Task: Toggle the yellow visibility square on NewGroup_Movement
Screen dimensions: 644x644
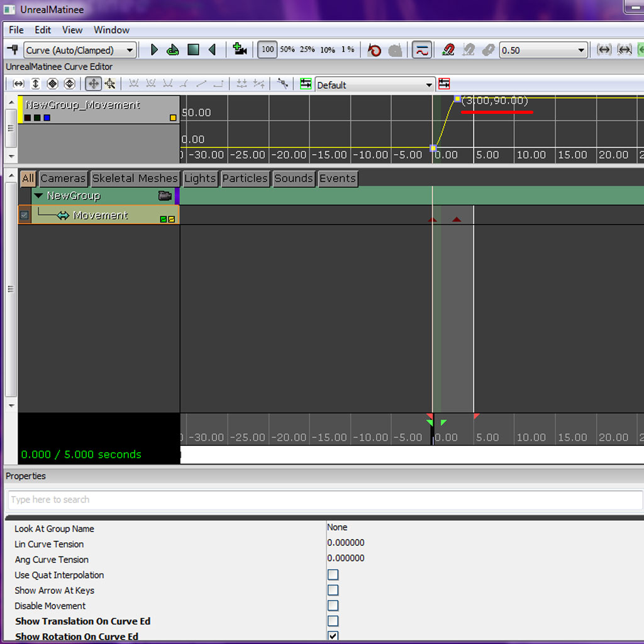Action: tap(173, 118)
